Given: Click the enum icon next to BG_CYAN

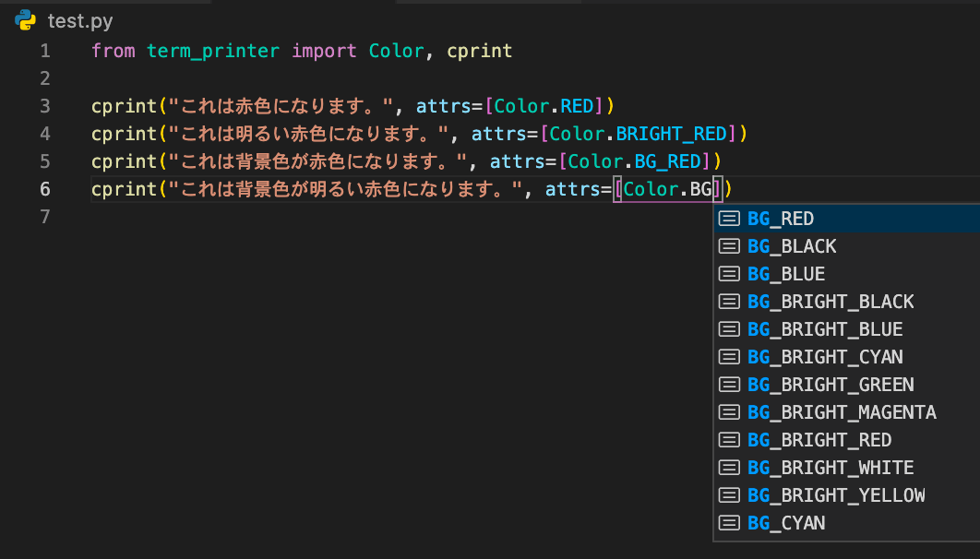Looking at the screenshot, I should 729,523.
